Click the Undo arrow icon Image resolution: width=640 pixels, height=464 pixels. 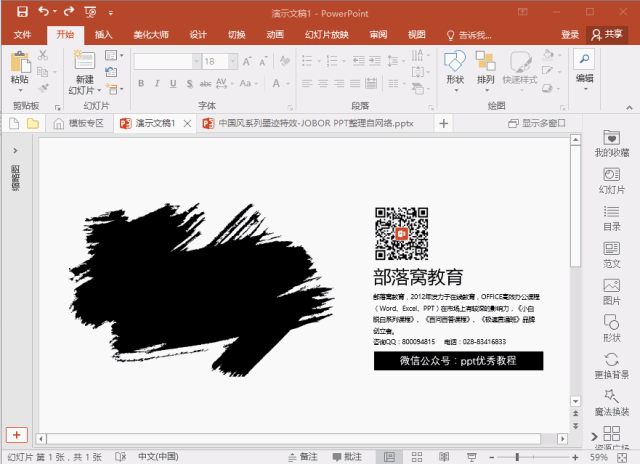coord(44,11)
